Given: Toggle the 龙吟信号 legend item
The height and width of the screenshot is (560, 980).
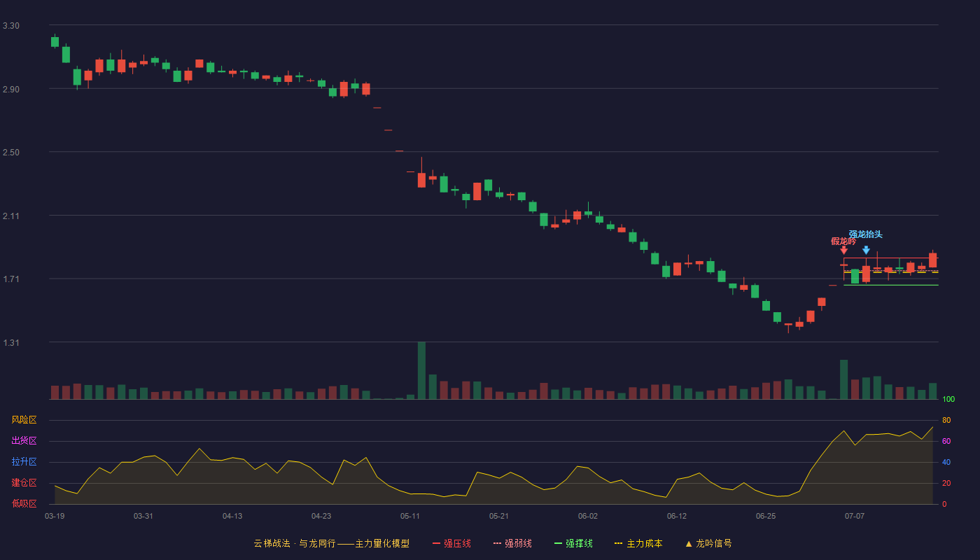Looking at the screenshot, I should point(708,543).
